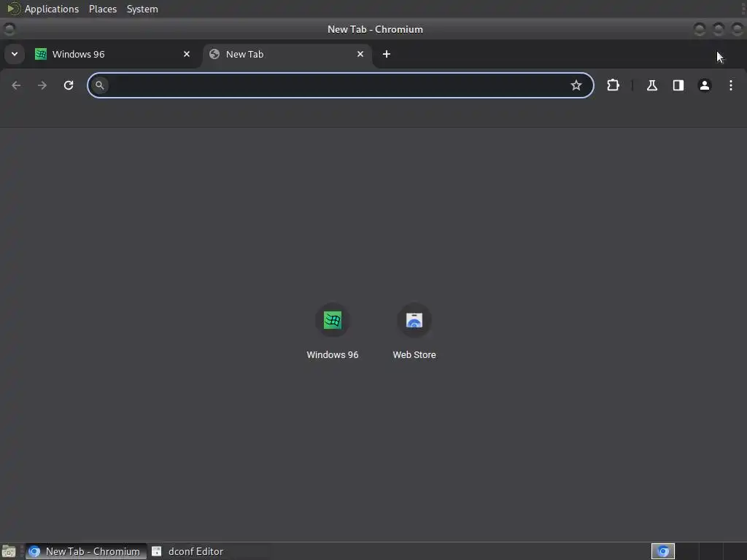
Task: Click the MATE logo icon in top panel
Action: 13,9
